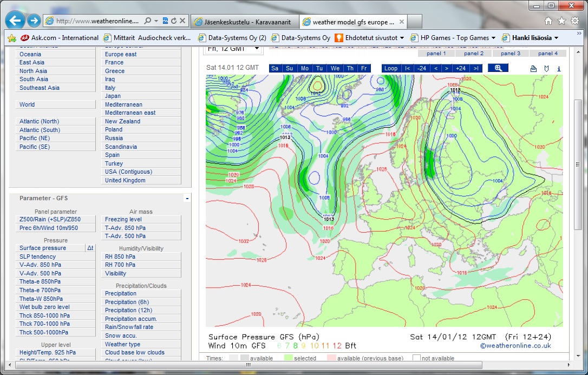588x375 pixels.
Task: Switch to the Jäsenkeskustelu - Karavaanarit tab
Action: click(x=244, y=22)
